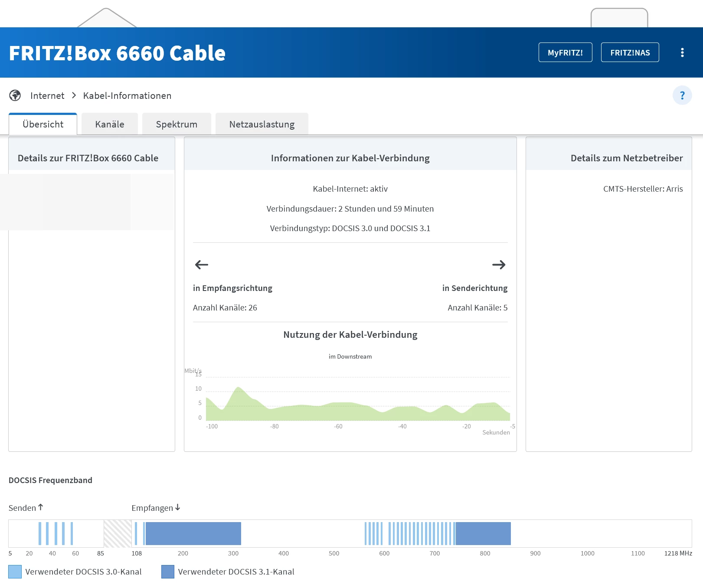The image size is (703, 588).
Task: Switch to the Kanäle tab
Action: [110, 124]
